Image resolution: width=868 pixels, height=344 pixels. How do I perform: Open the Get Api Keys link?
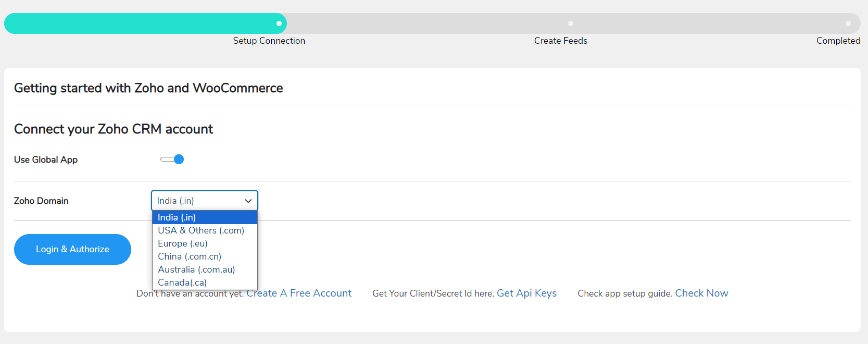click(x=526, y=293)
